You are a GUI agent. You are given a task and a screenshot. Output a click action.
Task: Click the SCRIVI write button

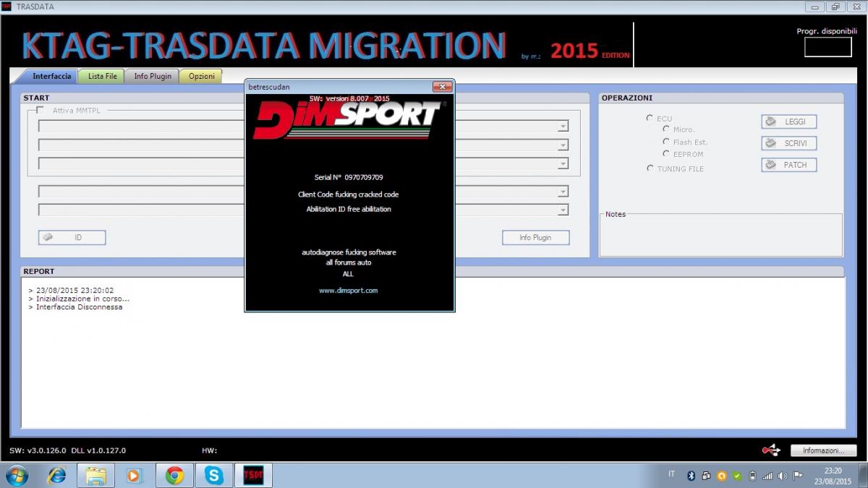(x=789, y=143)
